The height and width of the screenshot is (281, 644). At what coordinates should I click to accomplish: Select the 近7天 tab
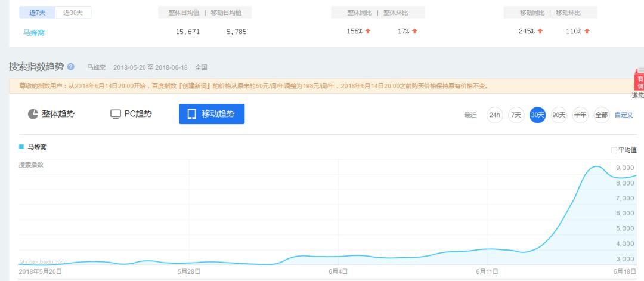click(38, 13)
